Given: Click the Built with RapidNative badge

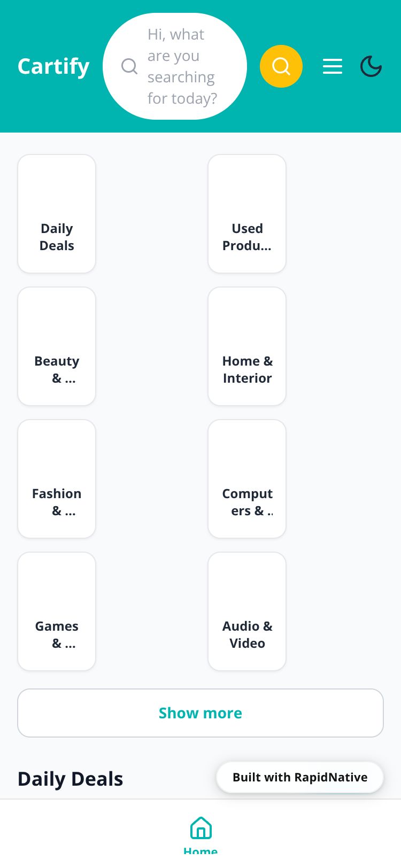Looking at the screenshot, I should (x=300, y=777).
